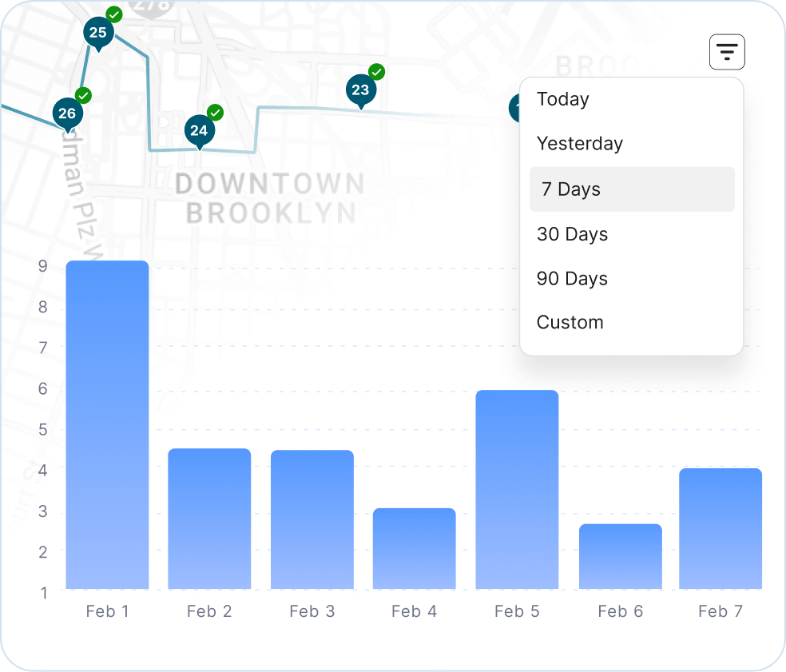Click the Feb 7 bar in the chart
The height and width of the screenshot is (672, 786).
[x=720, y=527]
